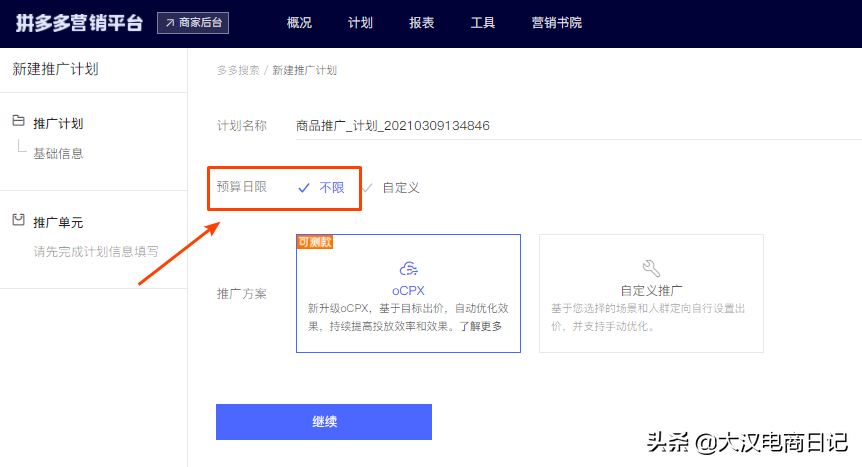Click the 计划名称 label

coord(242,126)
